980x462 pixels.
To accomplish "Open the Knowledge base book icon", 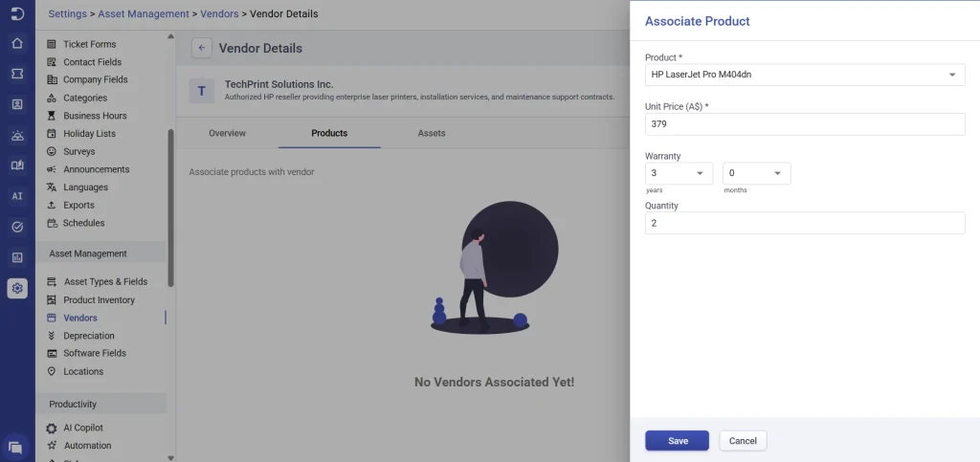I will pos(17,165).
